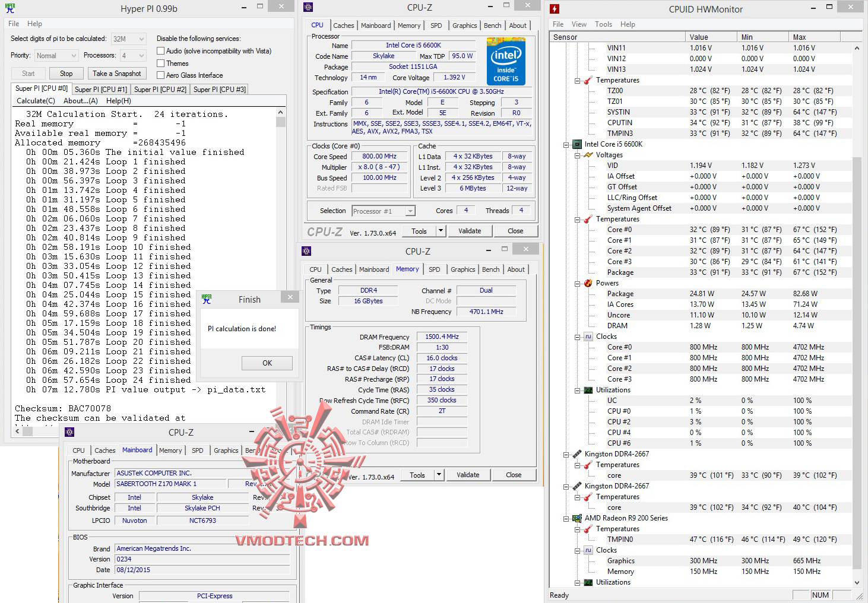This screenshot has height=603, width=868.
Task: Click the HWMonitor scrollbar down arrow
Action: (857, 582)
